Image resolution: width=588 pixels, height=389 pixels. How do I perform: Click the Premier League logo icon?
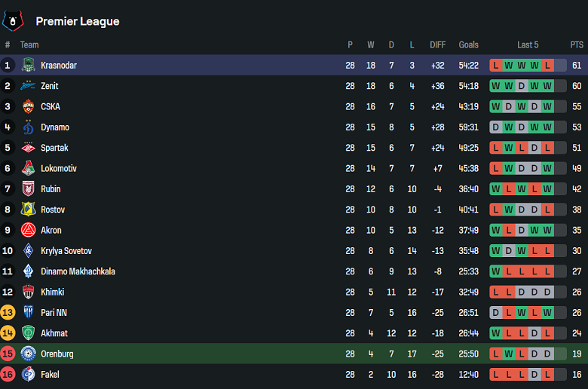tap(13, 21)
